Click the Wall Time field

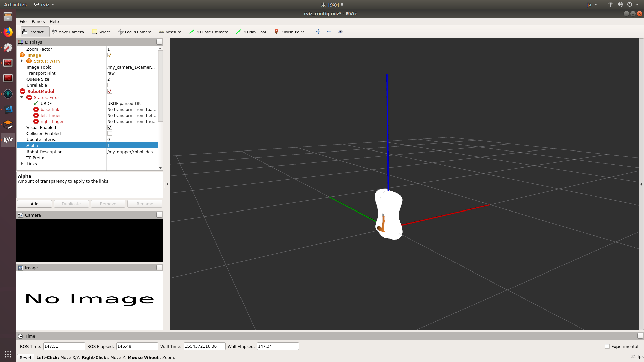205,346
